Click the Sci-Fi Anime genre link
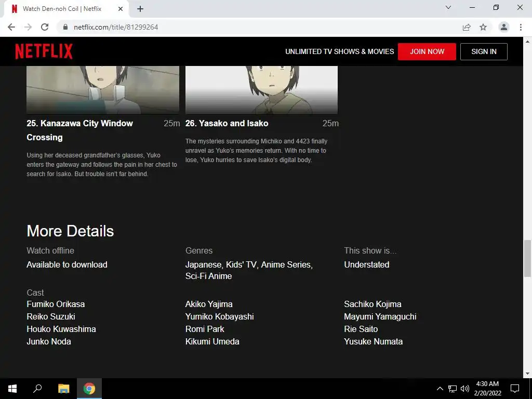The height and width of the screenshot is (399, 532). click(209, 276)
